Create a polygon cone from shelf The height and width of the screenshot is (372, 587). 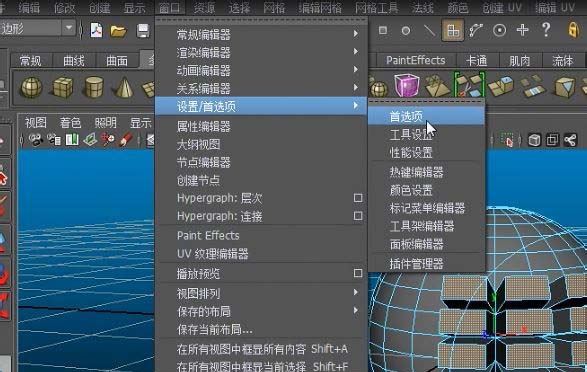[124, 88]
